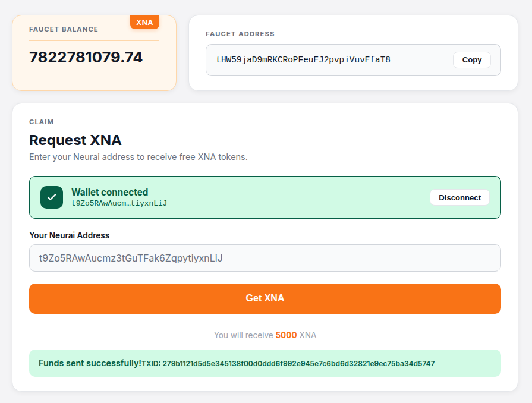This screenshot has width=532, height=403.
Task: Click the 'Wallet connected' status label
Action: (109, 192)
